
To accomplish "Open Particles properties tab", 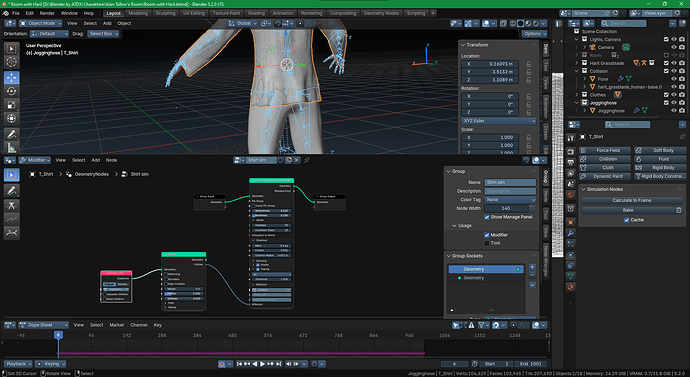I will tap(571, 244).
